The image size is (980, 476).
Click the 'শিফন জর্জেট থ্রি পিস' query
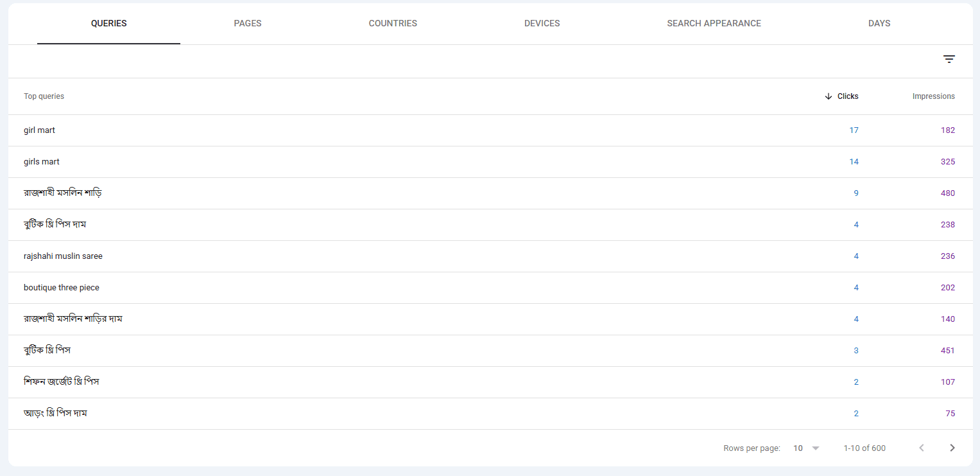(62, 382)
